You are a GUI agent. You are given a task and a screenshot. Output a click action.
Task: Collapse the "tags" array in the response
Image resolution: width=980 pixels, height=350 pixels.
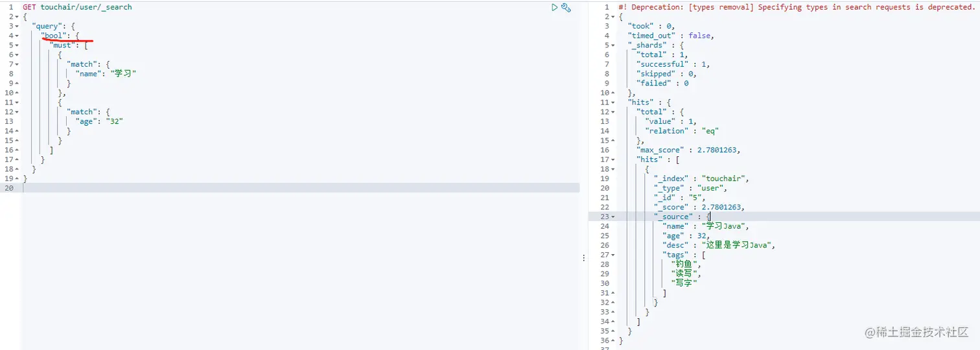coord(612,255)
